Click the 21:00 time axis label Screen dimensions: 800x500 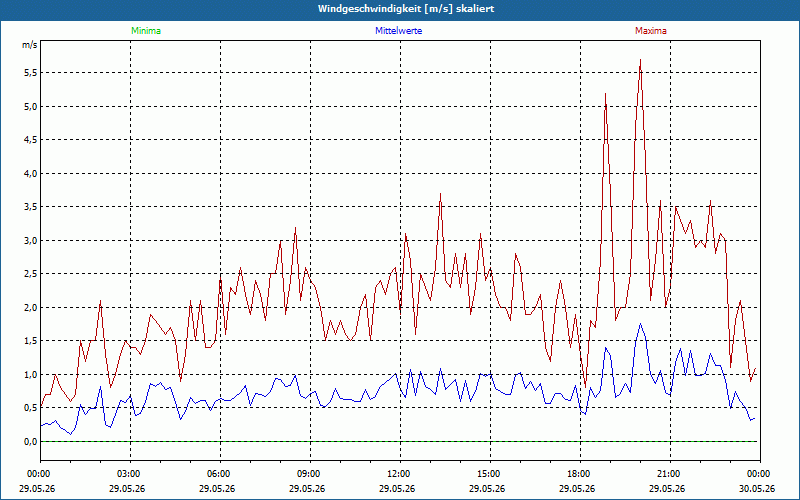pyautogui.click(x=670, y=474)
